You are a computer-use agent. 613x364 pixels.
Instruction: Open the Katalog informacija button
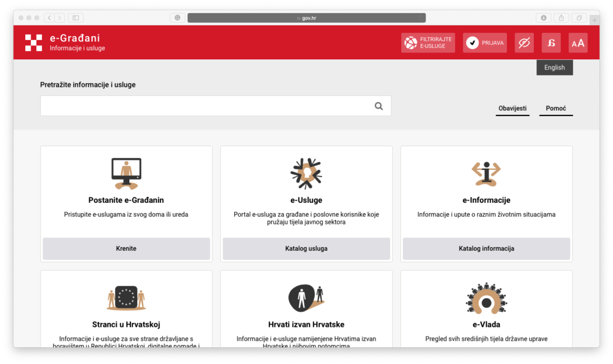point(486,248)
